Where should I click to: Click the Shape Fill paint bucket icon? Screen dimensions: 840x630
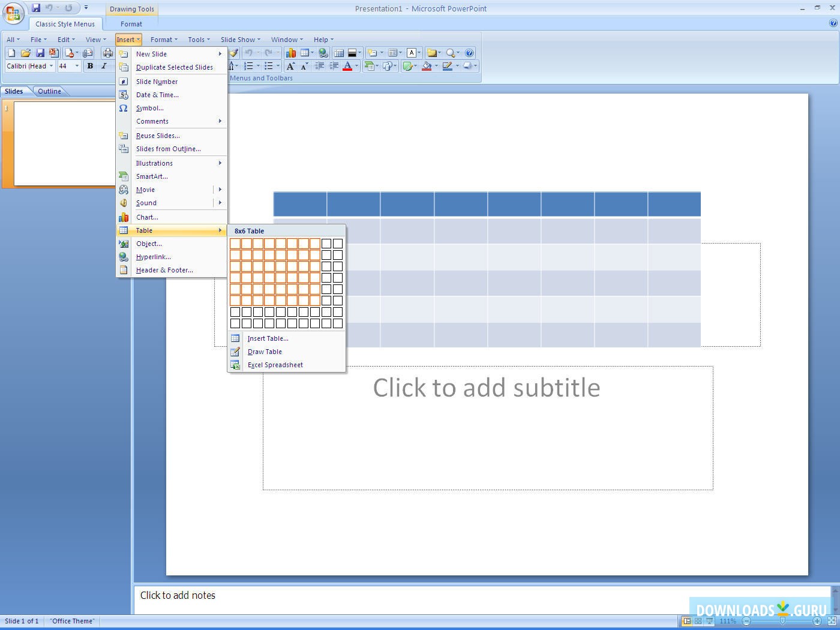click(427, 66)
